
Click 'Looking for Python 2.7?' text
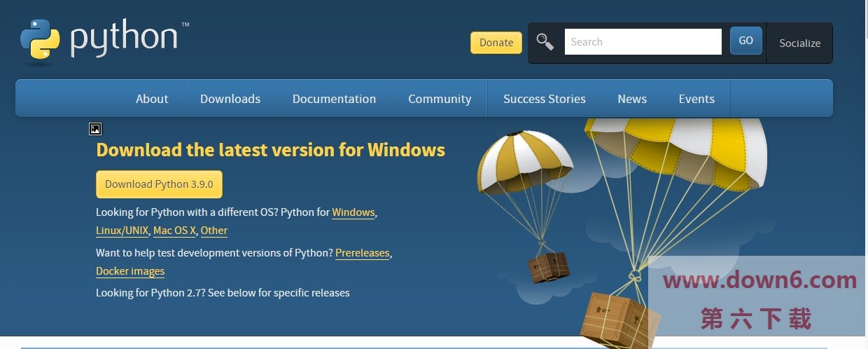coord(150,292)
